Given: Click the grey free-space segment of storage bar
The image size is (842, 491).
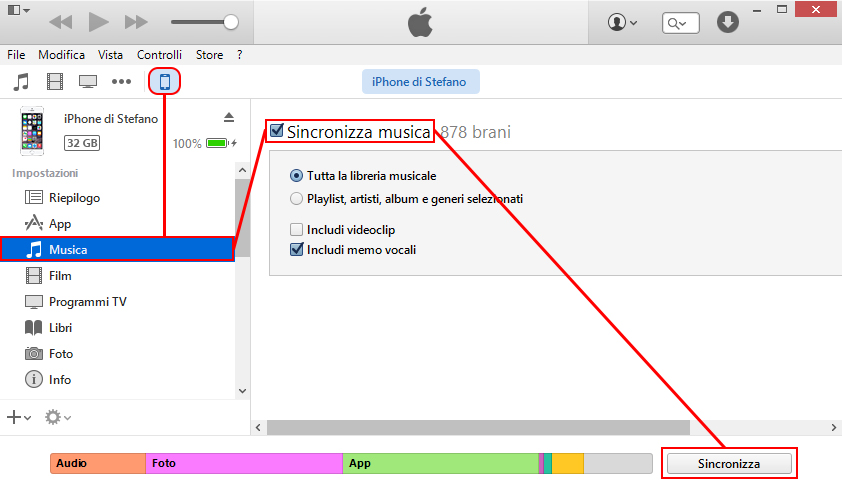Looking at the screenshot, I should [618, 464].
